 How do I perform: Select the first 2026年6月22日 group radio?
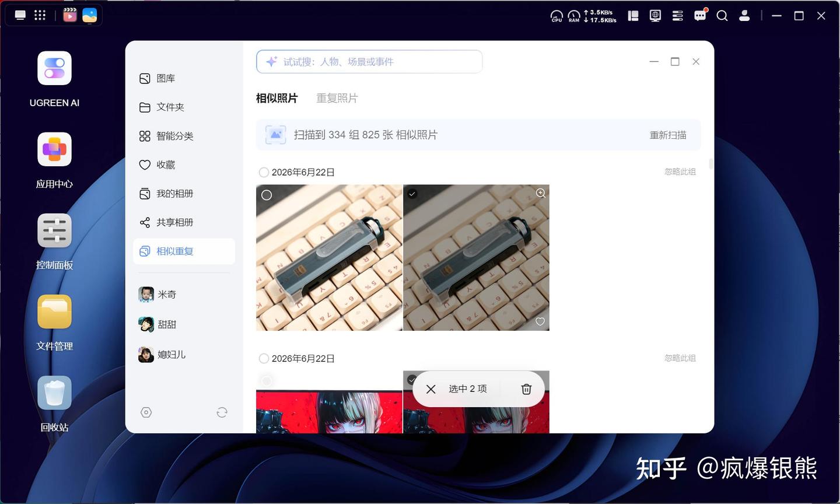pyautogui.click(x=264, y=172)
